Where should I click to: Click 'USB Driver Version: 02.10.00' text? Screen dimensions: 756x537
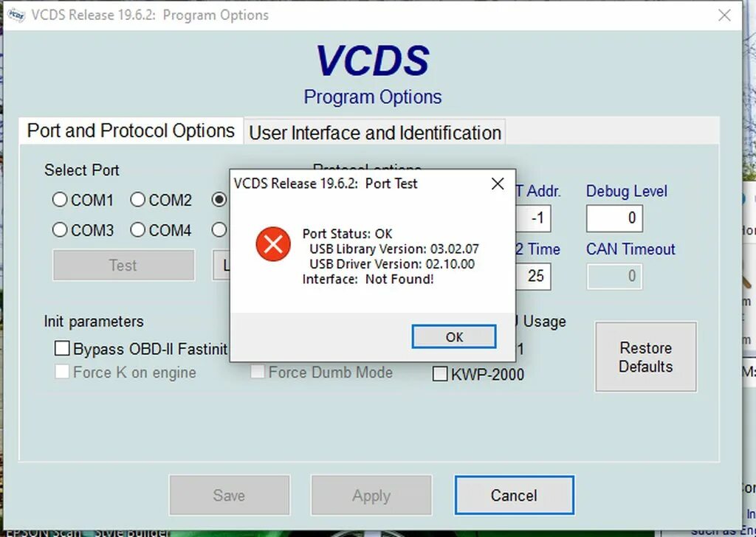pos(391,264)
